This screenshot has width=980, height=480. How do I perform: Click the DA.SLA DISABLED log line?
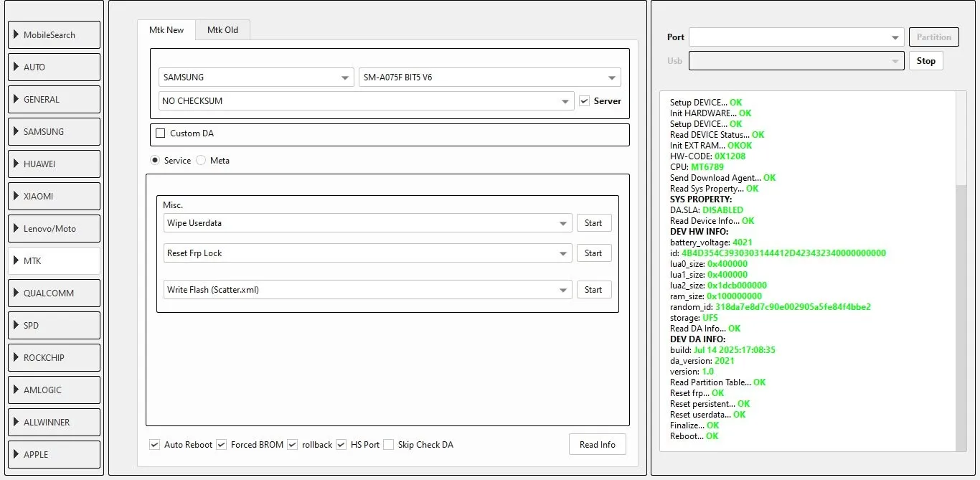707,210
